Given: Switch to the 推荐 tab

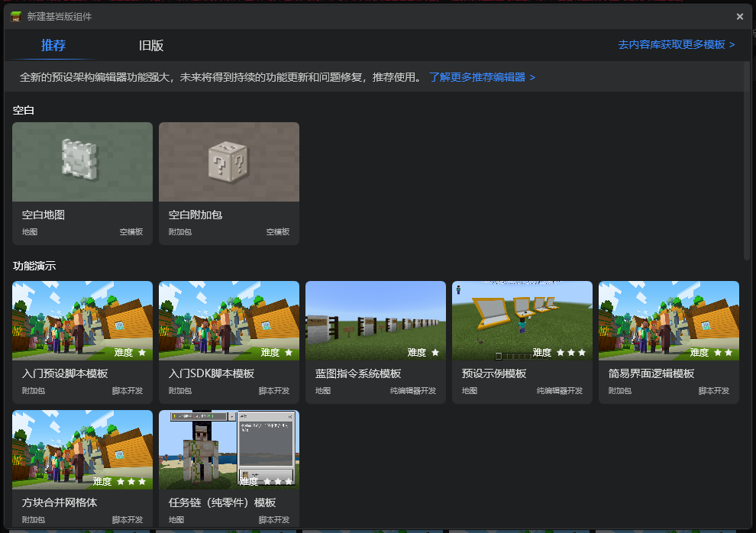Looking at the screenshot, I should (53, 45).
